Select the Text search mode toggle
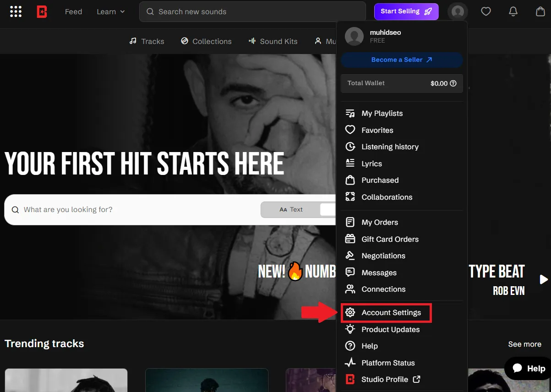This screenshot has width=551, height=392. coord(291,209)
